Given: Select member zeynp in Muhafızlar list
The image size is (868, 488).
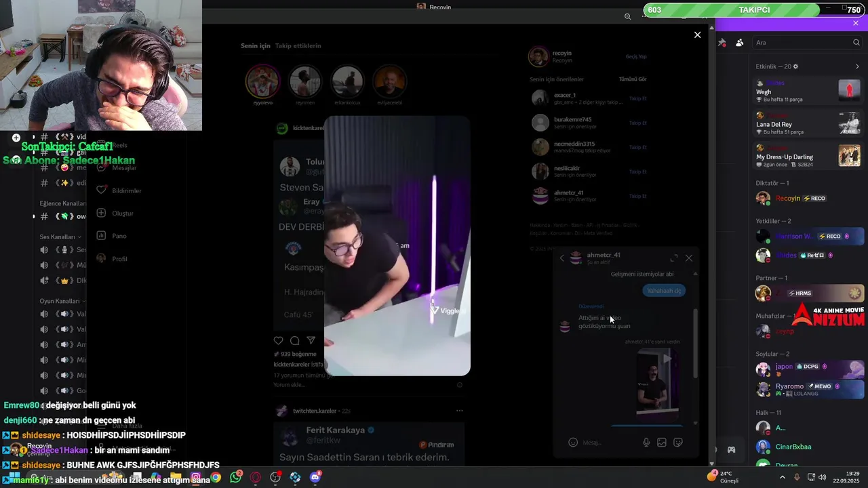Looking at the screenshot, I should point(808,331).
